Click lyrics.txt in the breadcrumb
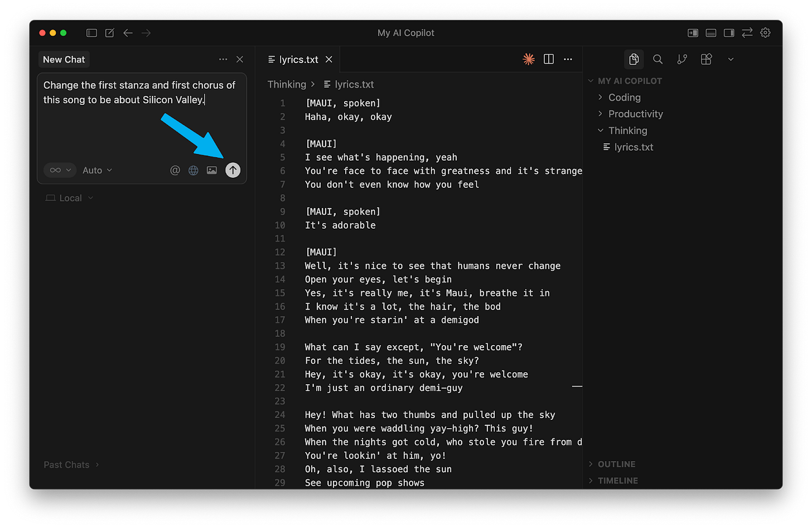 [354, 84]
